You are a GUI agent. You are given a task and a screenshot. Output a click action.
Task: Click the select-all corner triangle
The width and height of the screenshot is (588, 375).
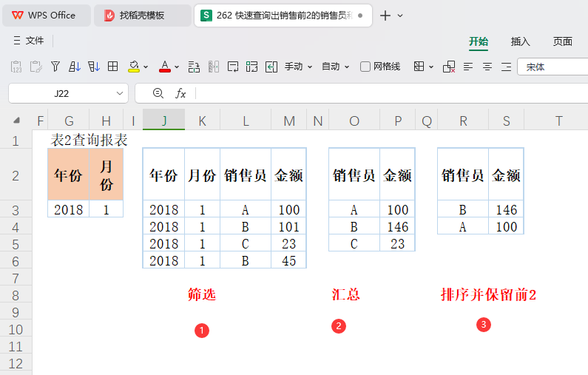16,121
